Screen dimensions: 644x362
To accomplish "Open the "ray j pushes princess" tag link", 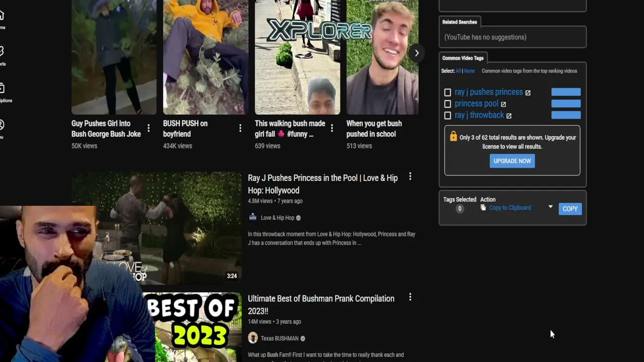I will pos(489,92).
